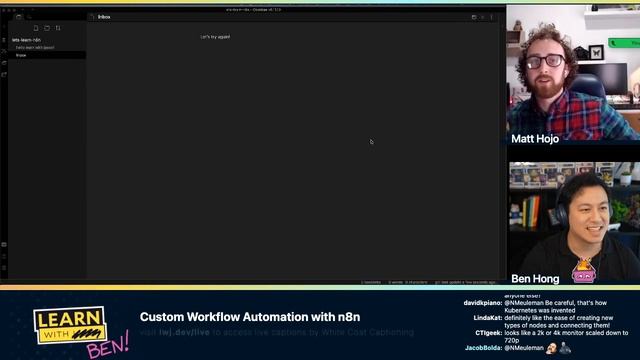Click the lwj.dev/live captions link text
This screenshot has height=360, width=640.
click(x=184, y=333)
